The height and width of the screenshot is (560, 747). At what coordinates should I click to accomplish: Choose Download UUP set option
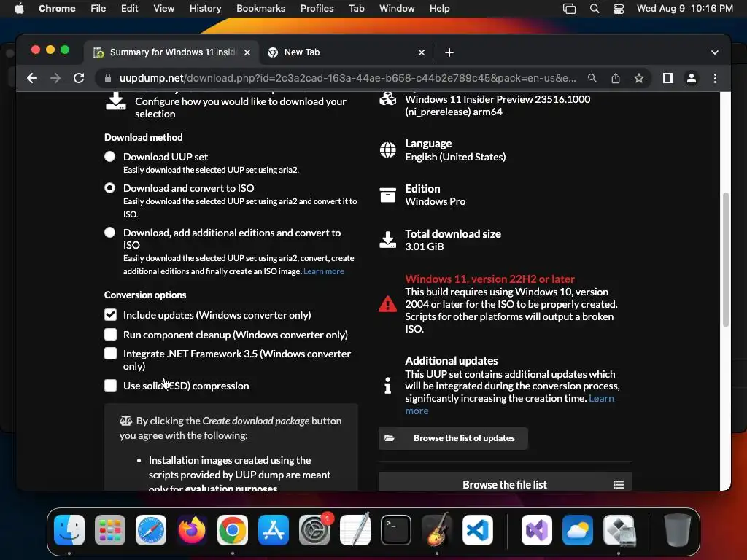(x=110, y=157)
